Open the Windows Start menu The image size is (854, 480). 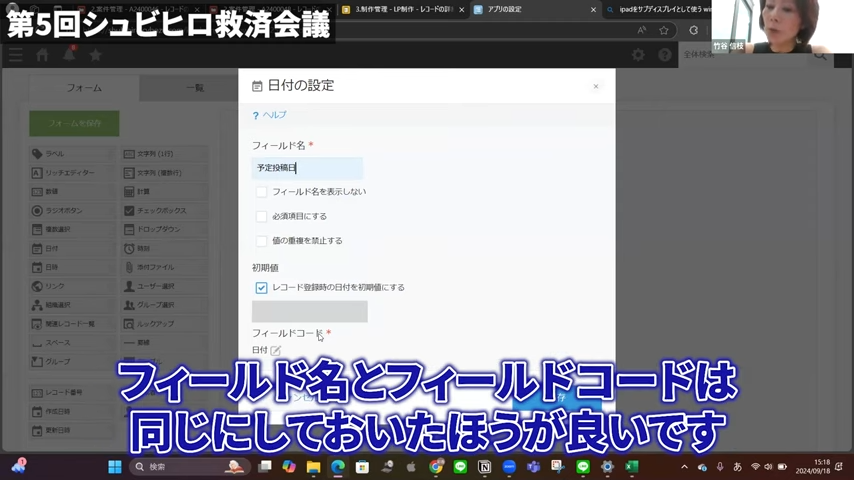click(x=115, y=467)
